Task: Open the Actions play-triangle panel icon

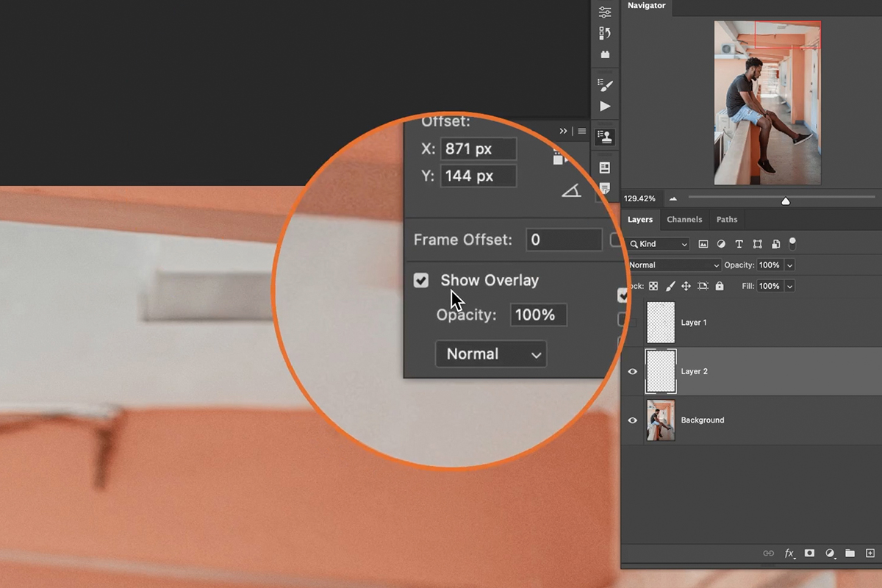Action: pos(605,106)
